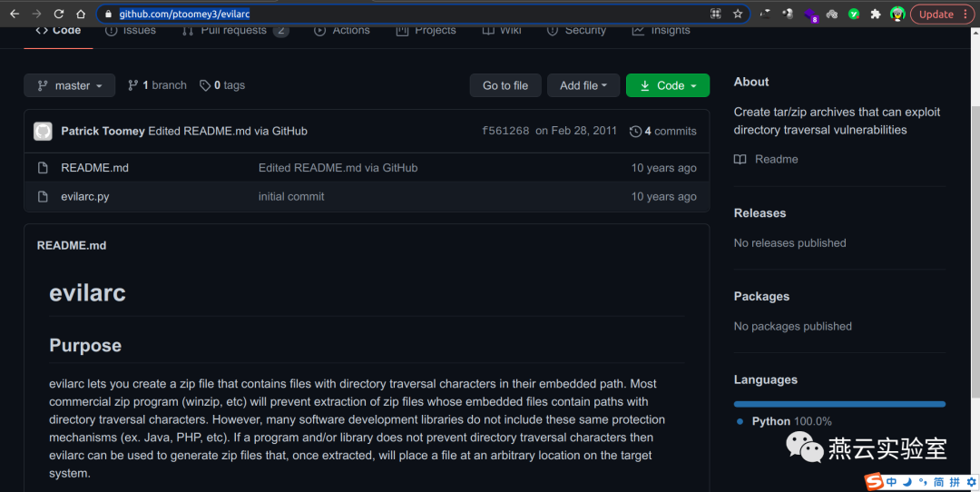Open the Patrick Toomey author link
The image size is (980, 492).
(103, 132)
